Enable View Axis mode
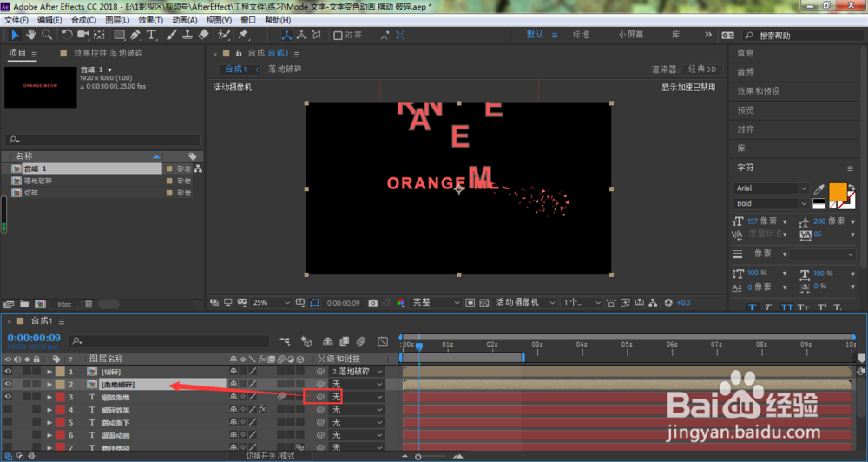 click(317, 35)
